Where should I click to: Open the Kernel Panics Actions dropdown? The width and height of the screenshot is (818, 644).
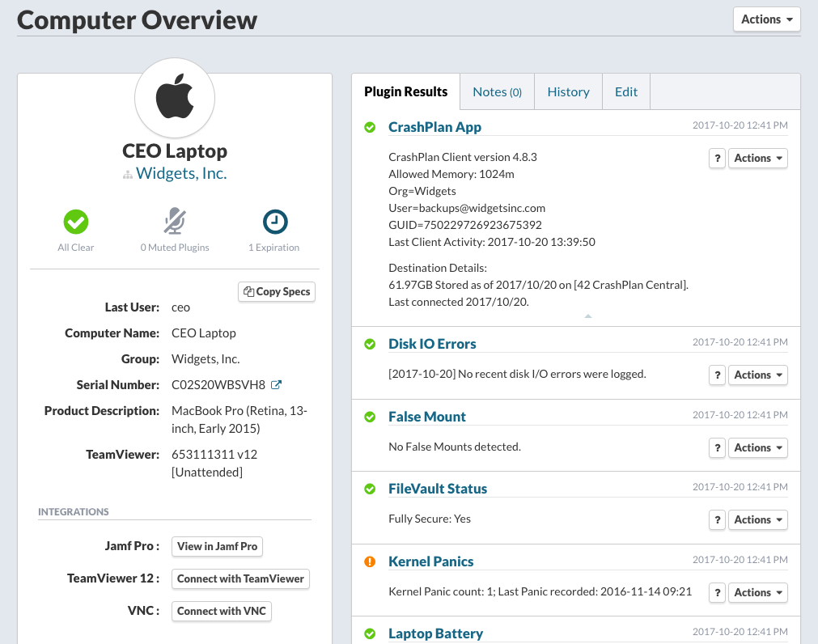pos(757,592)
